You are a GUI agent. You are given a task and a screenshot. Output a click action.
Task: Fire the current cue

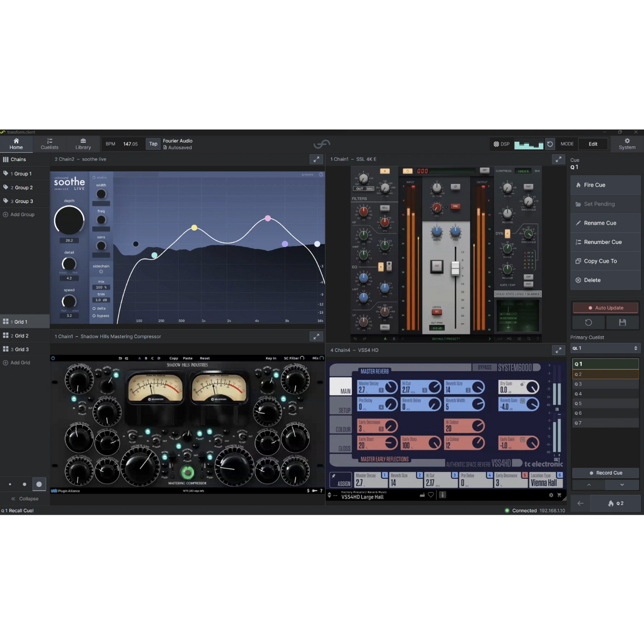(x=605, y=185)
